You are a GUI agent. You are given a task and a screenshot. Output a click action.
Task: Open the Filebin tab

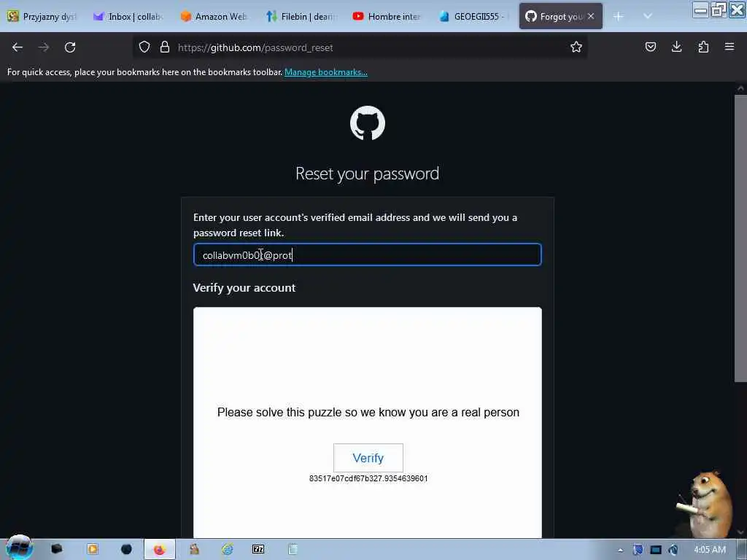tap(300, 17)
